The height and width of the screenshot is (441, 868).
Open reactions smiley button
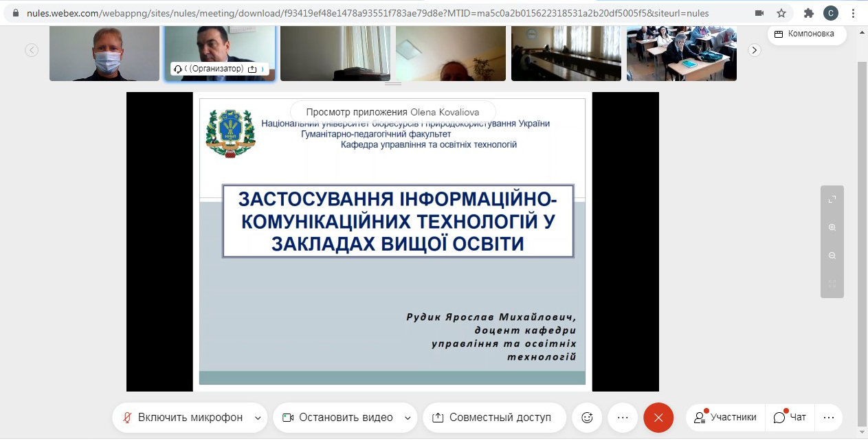(x=587, y=418)
